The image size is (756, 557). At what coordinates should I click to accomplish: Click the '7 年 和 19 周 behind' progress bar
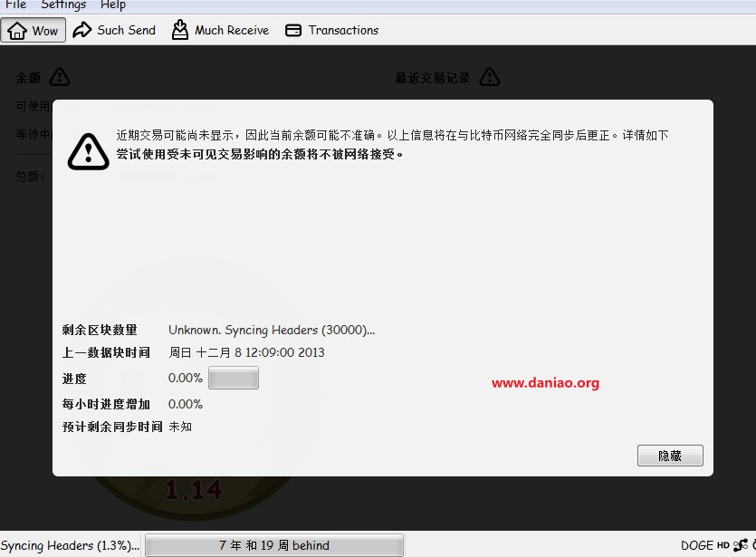pyautogui.click(x=273, y=545)
